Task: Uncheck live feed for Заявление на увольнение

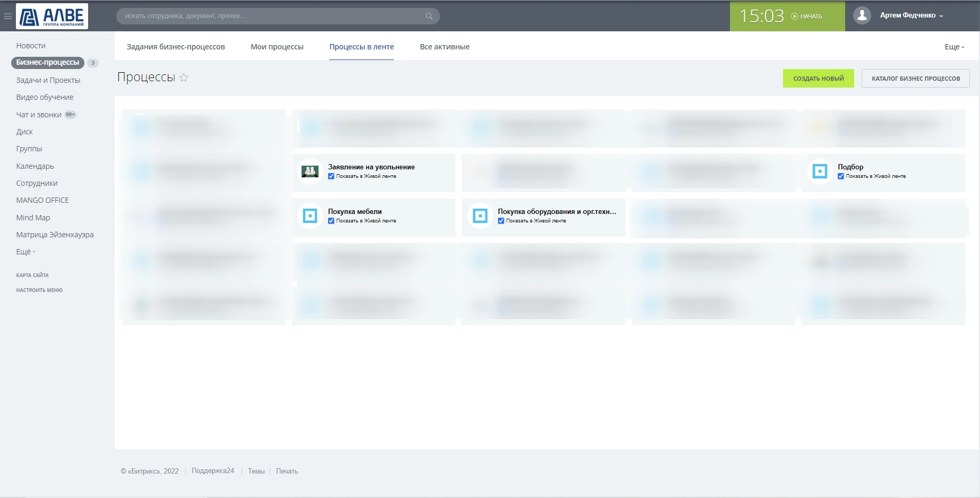Action: tap(331, 176)
